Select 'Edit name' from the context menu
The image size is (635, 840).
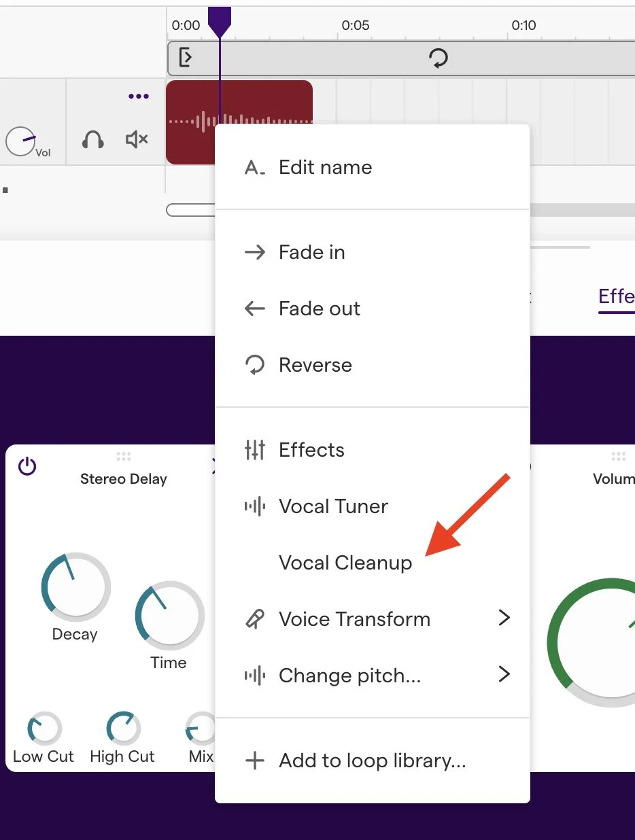point(325,167)
